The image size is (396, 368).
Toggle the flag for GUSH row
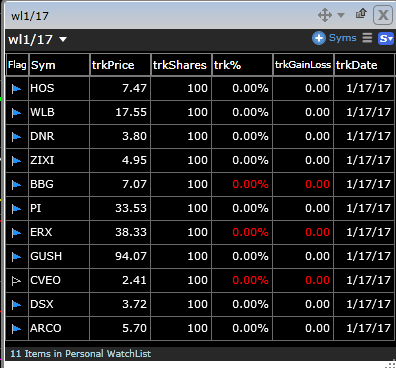[x=16, y=257]
